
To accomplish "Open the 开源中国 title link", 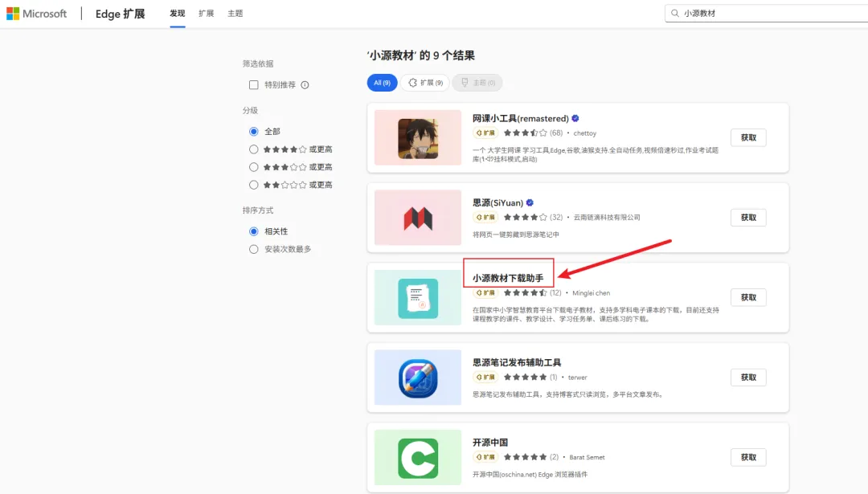I will tap(490, 443).
